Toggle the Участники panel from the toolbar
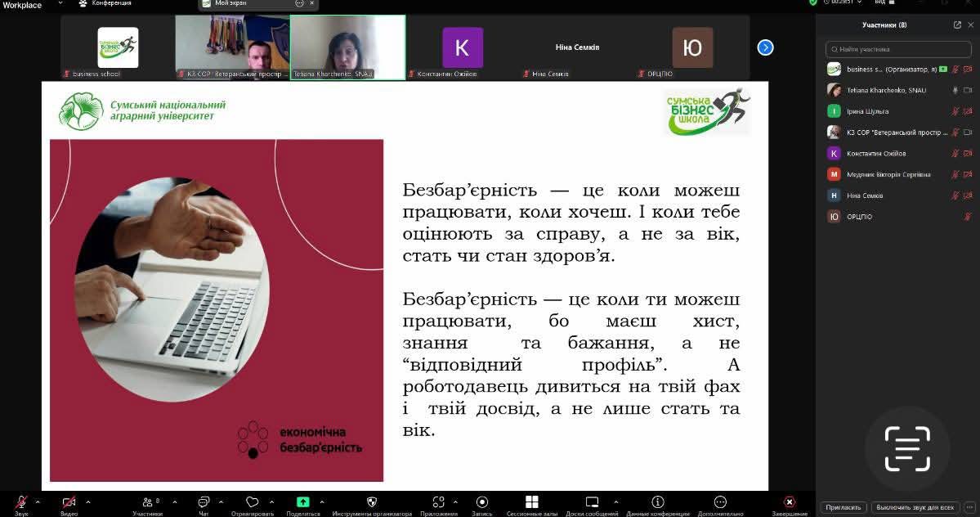 point(147,504)
